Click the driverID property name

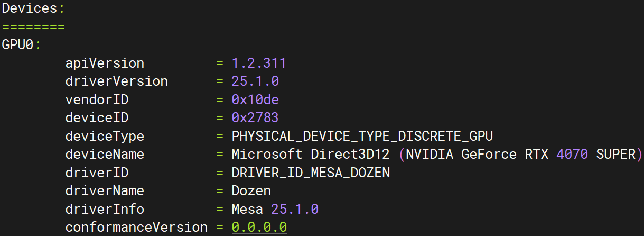tap(97, 173)
